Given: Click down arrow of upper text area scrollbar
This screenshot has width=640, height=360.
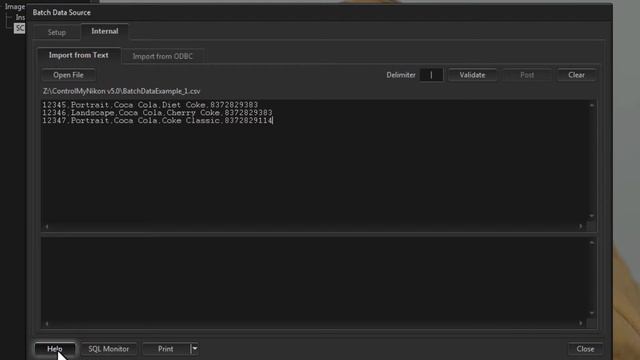Looking at the screenshot, I should tap(591, 216).
